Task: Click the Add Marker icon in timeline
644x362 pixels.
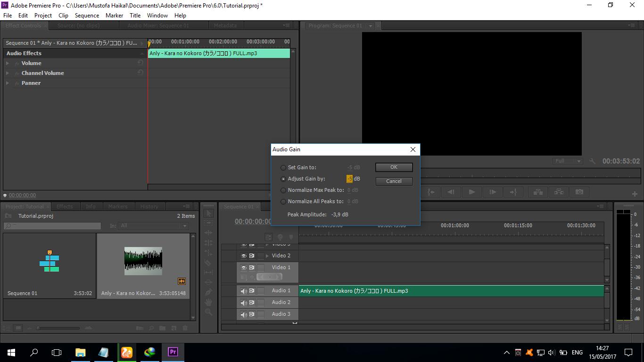Action: pos(291,237)
